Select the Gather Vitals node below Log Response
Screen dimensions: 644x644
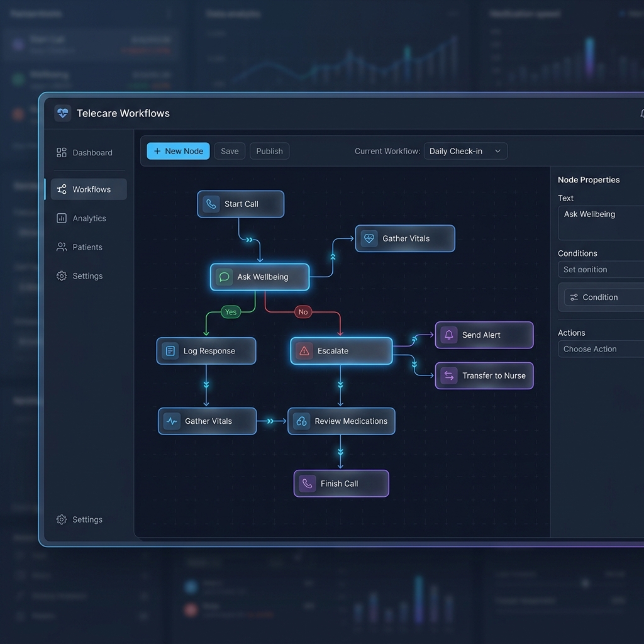coord(208,421)
